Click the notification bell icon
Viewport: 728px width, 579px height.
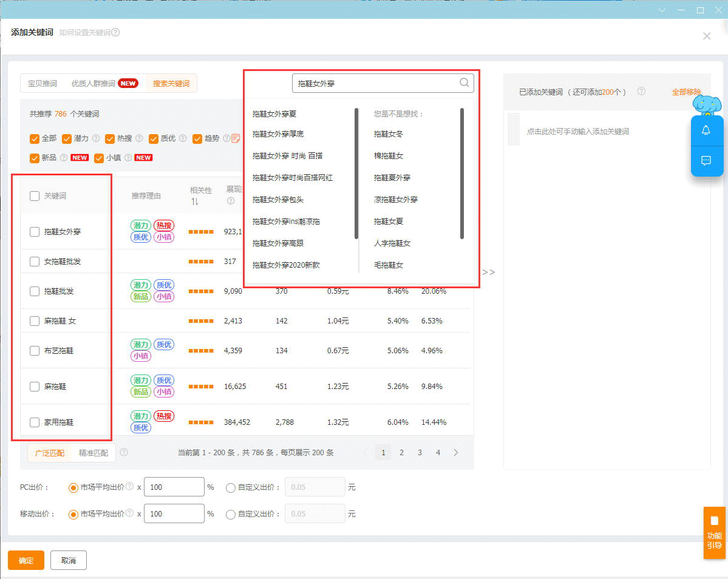pyautogui.click(x=706, y=130)
